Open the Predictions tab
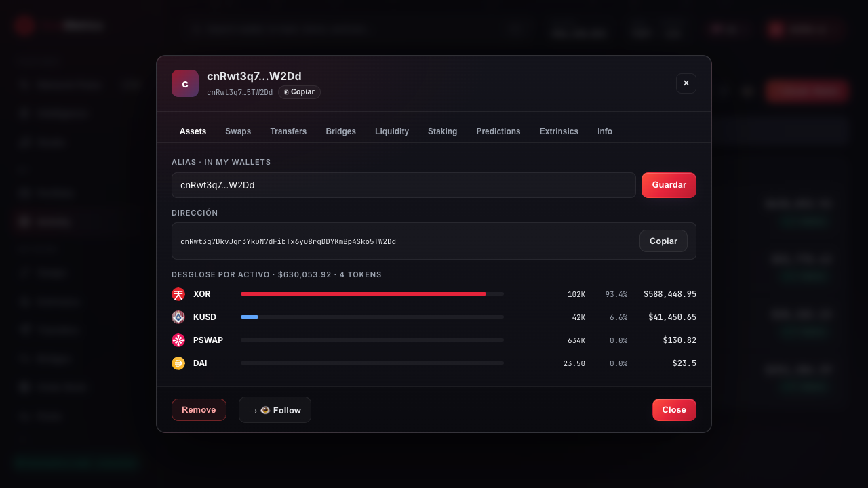The image size is (868, 488). point(498,131)
